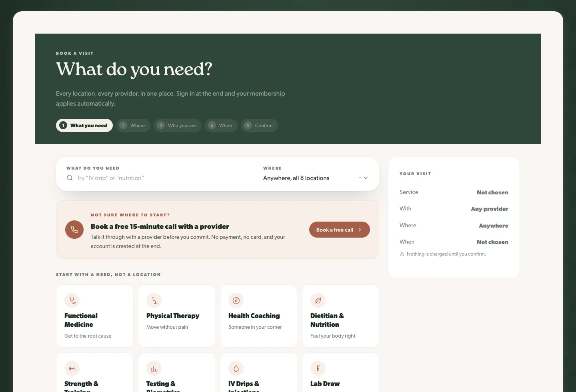
Task: Click the 'Fuel your body right' text
Action: pyautogui.click(x=333, y=336)
